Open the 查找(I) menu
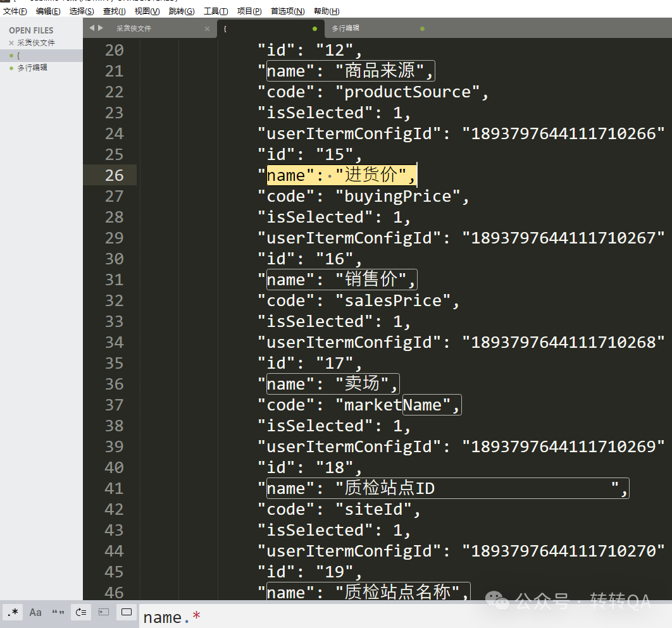 click(x=114, y=11)
